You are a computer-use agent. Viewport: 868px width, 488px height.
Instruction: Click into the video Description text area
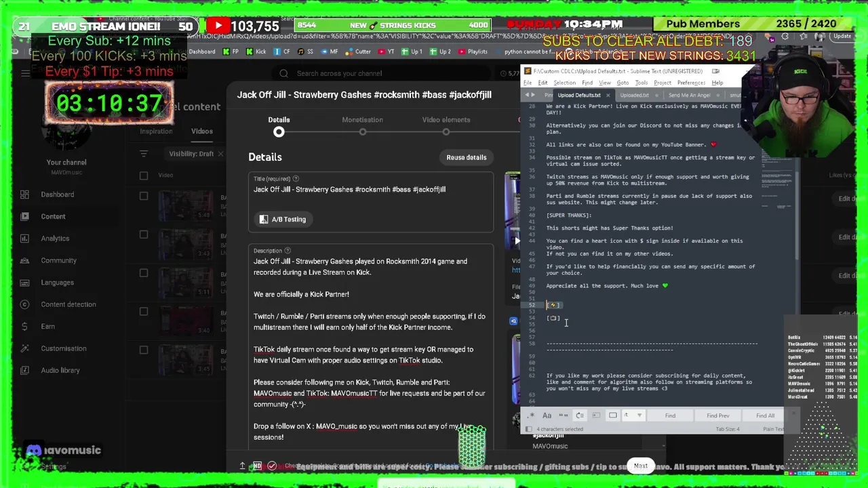(371, 349)
